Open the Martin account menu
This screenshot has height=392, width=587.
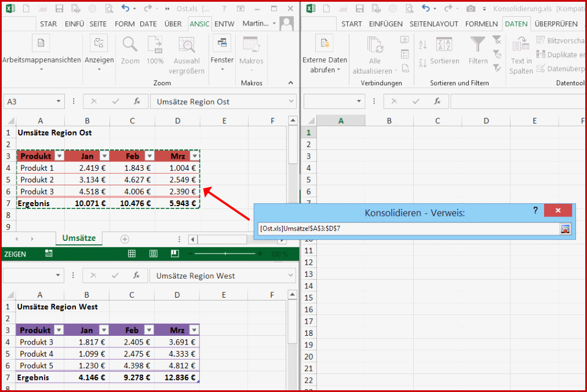point(259,24)
